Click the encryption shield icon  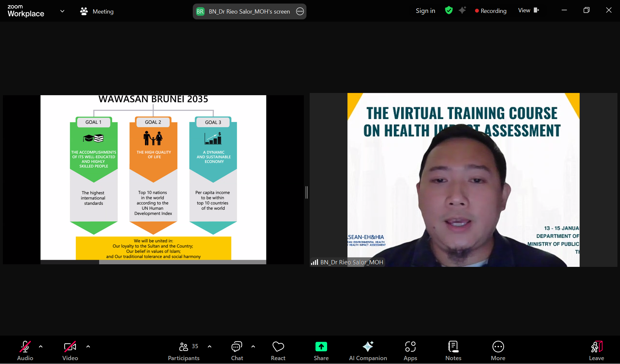click(x=449, y=10)
